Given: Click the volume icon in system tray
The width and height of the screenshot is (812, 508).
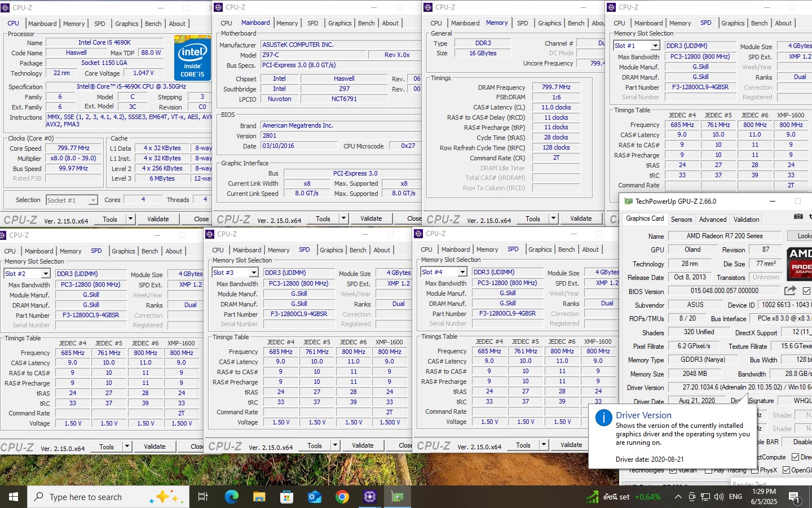Looking at the screenshot, I should [x=718, y=497].
